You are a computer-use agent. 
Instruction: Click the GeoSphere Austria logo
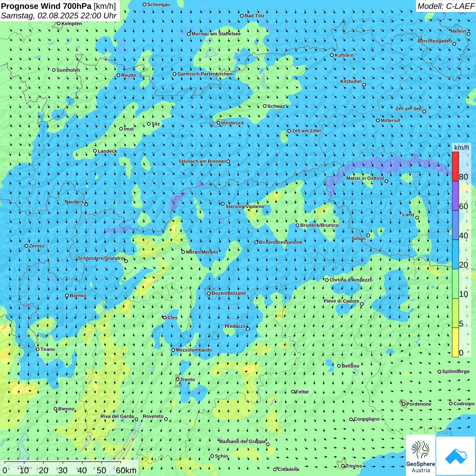[x=421, y=456]
